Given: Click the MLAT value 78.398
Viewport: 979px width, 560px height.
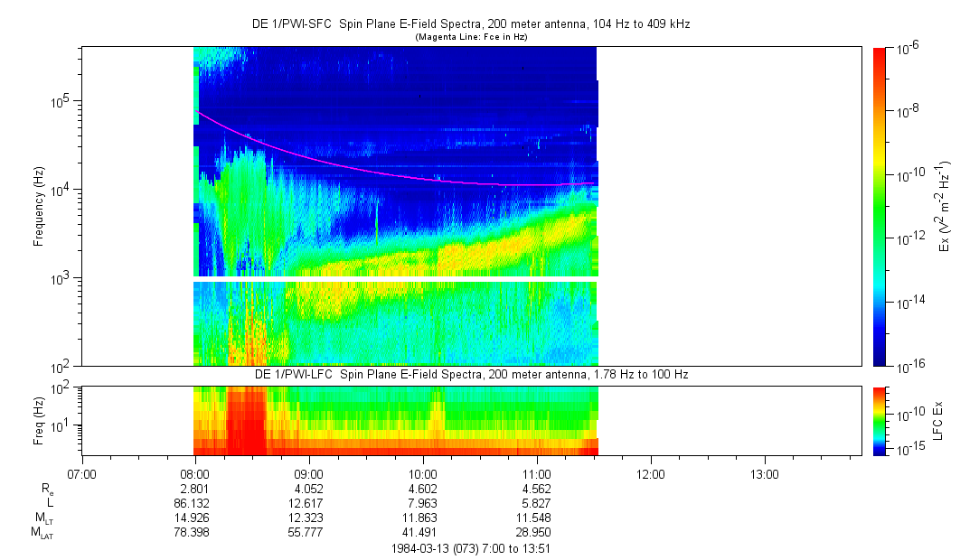Looking at the screenshot, I should pyautogui.click(x=190, y=532).
